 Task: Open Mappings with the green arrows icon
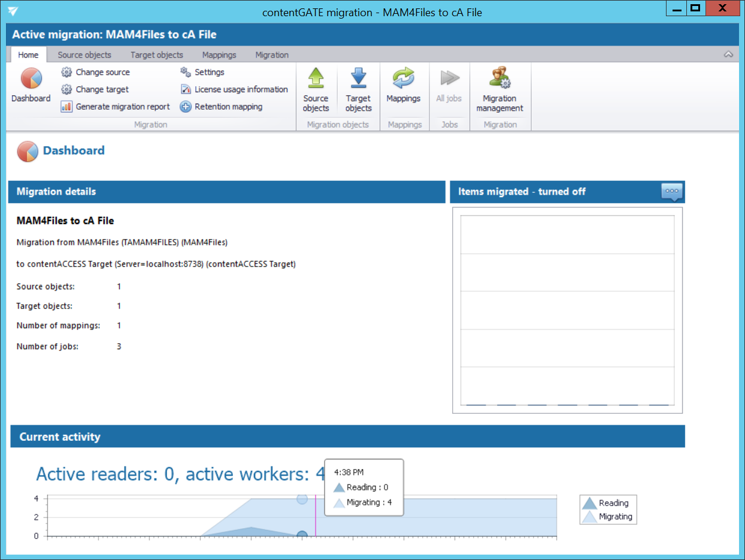(x=403, y=79)
